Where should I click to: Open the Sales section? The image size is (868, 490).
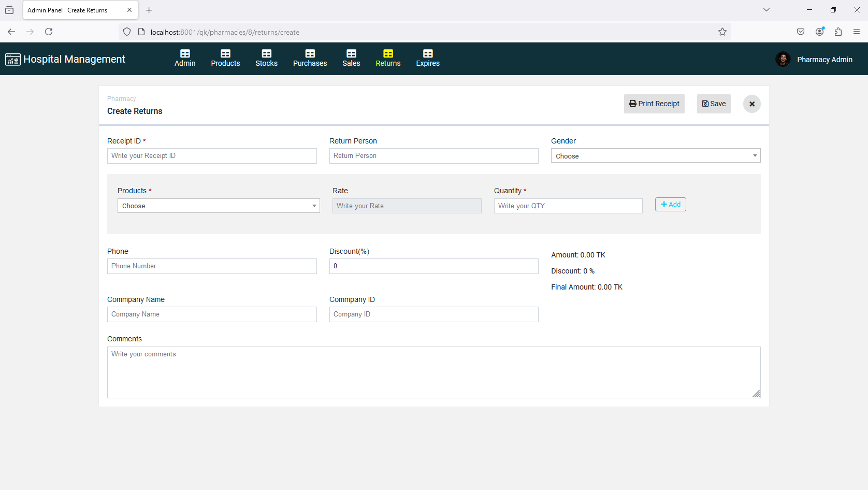click(351, 59)
